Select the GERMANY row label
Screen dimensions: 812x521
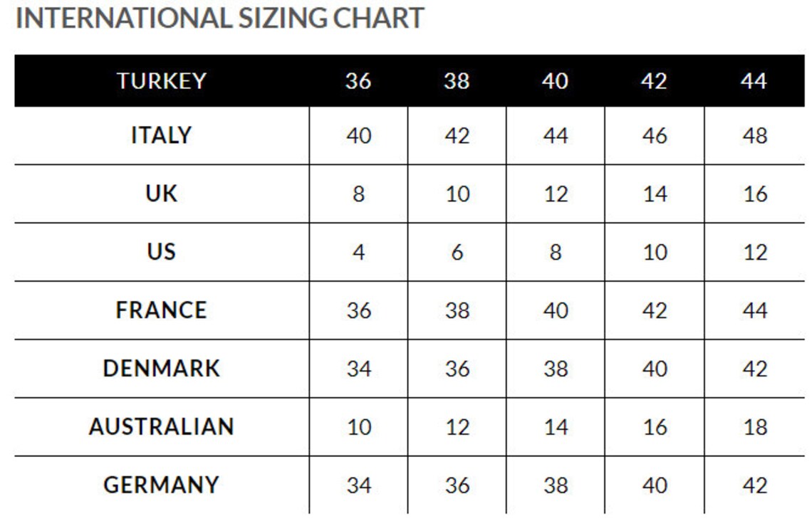(x=162, y=485)
